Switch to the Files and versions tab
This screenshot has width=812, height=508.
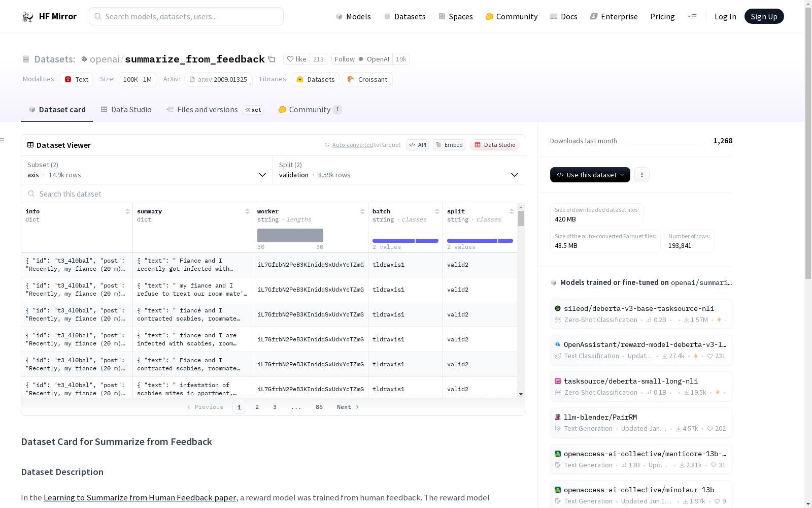tap(207, 110)
